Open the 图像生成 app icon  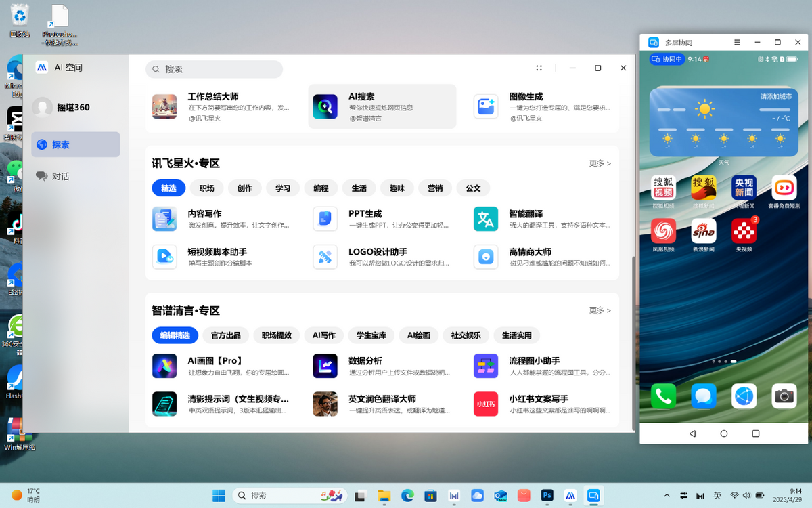click(x=486, y=106)
